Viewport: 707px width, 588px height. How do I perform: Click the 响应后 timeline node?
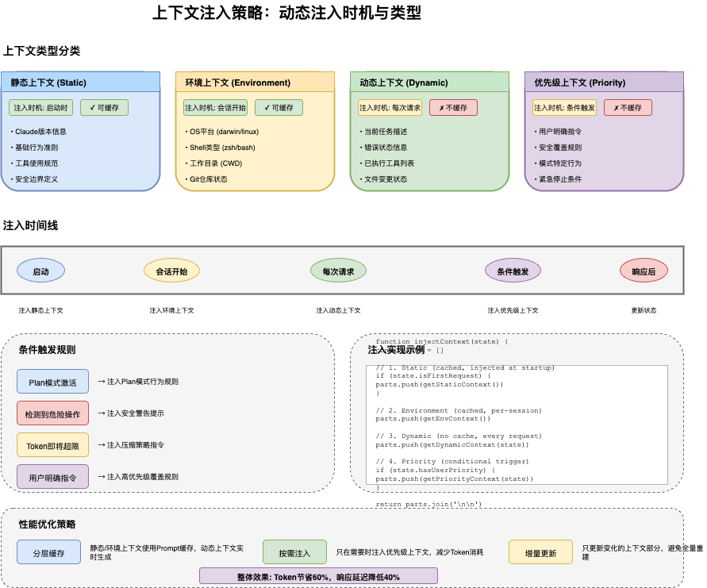click(x=644, y=271)
